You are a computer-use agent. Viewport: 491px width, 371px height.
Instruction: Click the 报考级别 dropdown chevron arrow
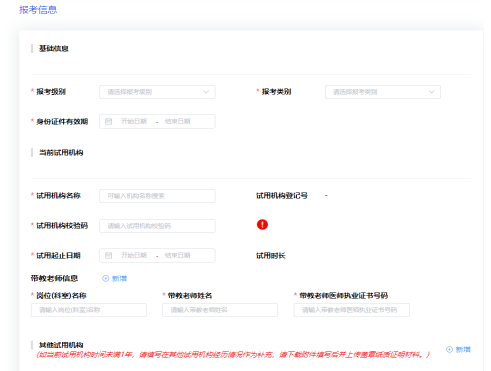pyautogui.click(x=206, y=92)
